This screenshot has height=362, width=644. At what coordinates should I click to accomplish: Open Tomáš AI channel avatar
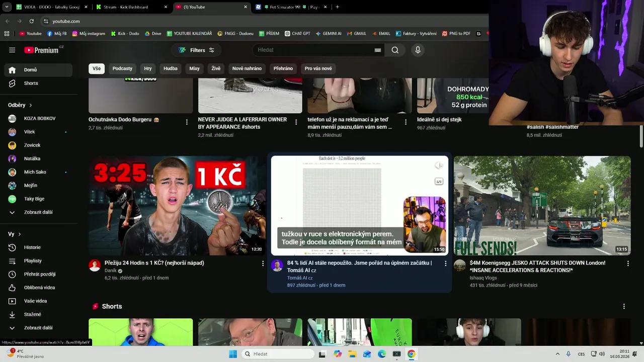click(277, 265)
